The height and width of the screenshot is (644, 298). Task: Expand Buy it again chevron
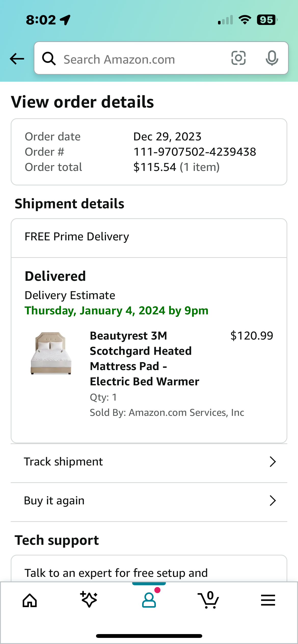tap(273, 501)
